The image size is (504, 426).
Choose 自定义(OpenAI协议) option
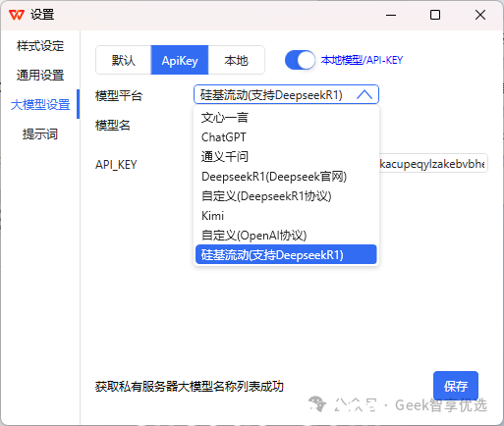click(286, 236)
